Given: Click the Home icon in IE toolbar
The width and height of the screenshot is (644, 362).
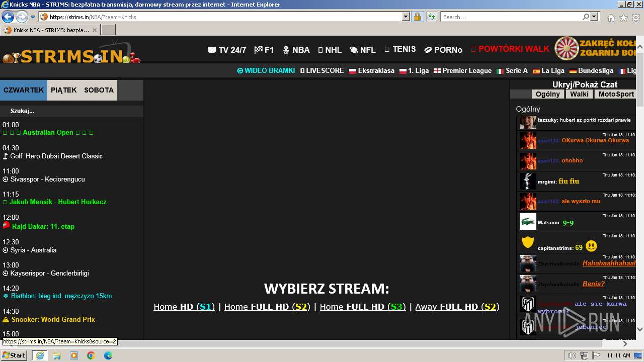Looking at the screenshot, I should tap(611, 18).
